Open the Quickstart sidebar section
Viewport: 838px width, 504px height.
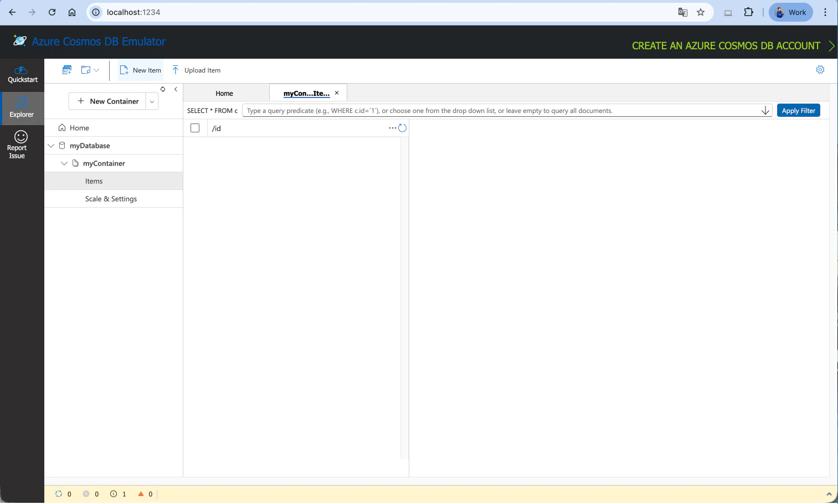point(22,75)
